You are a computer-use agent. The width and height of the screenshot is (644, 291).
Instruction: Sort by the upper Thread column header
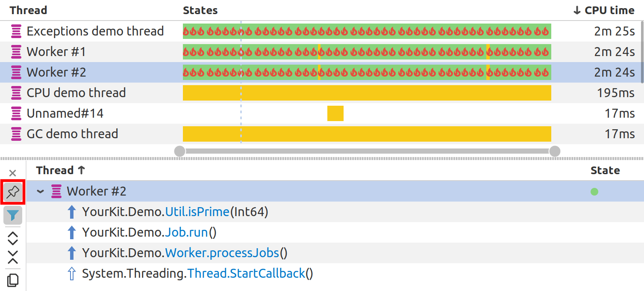coord(28,10)
